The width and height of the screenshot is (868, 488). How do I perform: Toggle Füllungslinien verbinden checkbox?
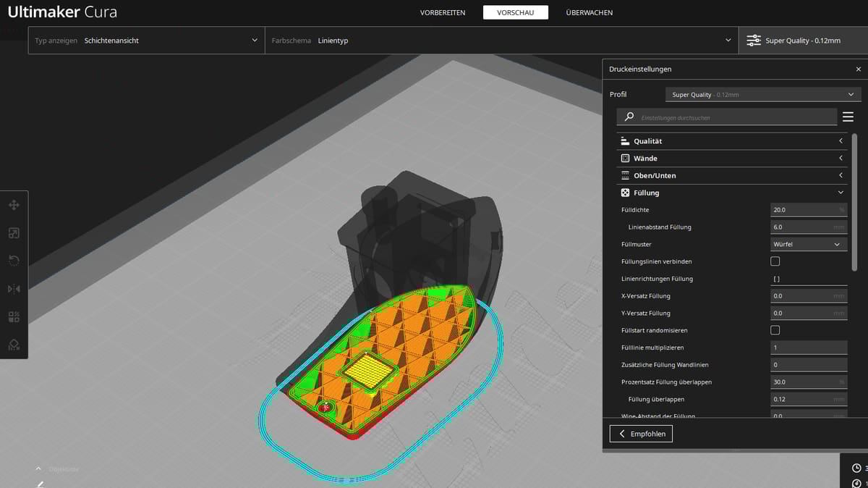775,261
